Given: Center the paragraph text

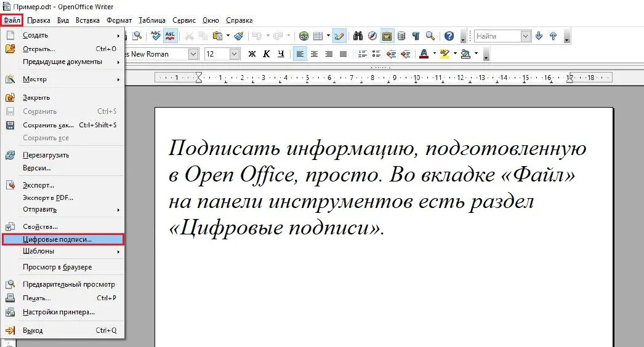Looking at the screenshot, I should [315, 54].
